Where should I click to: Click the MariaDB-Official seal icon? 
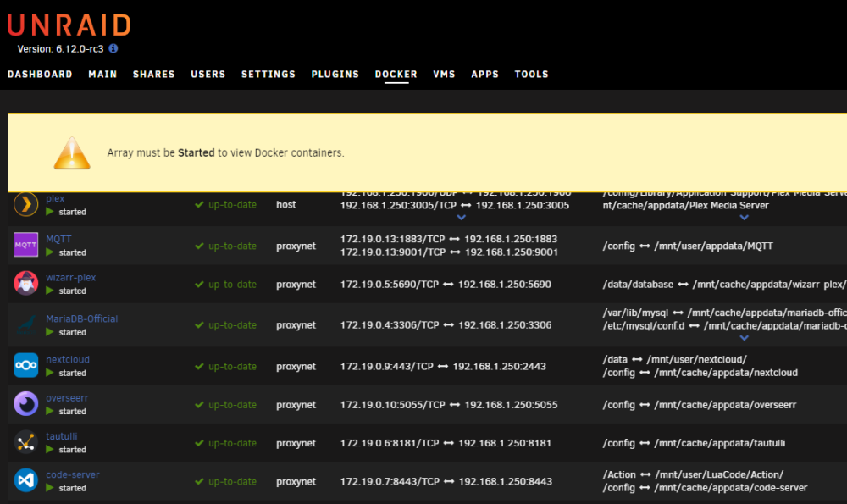pyautogui.click(x=26, y=324)
